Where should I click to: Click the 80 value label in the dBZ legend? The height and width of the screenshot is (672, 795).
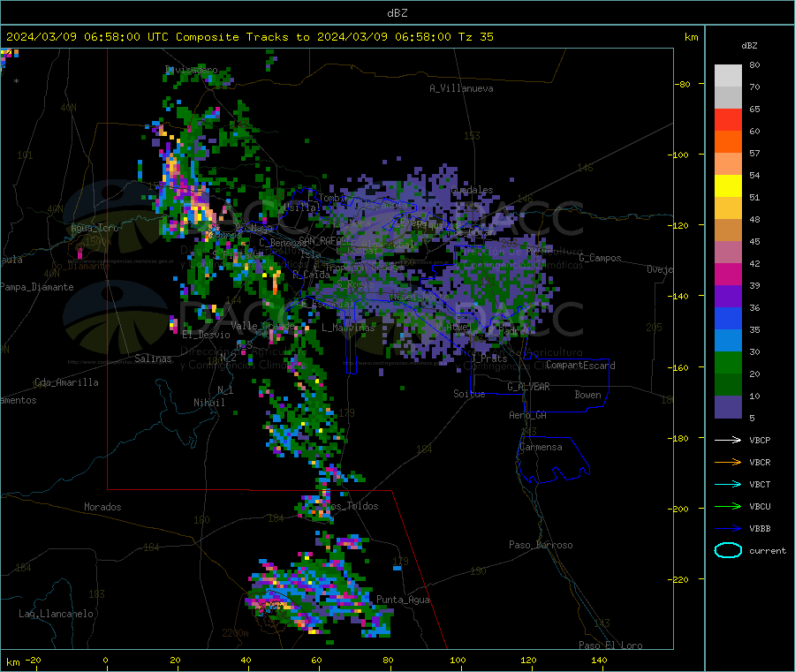[x=754, y=64]
